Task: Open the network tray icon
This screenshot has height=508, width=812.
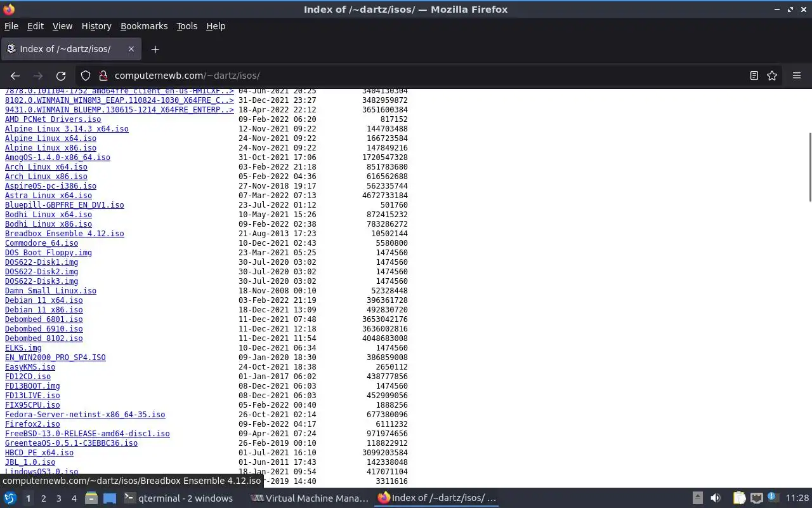Action: click(x=757, y=498)
